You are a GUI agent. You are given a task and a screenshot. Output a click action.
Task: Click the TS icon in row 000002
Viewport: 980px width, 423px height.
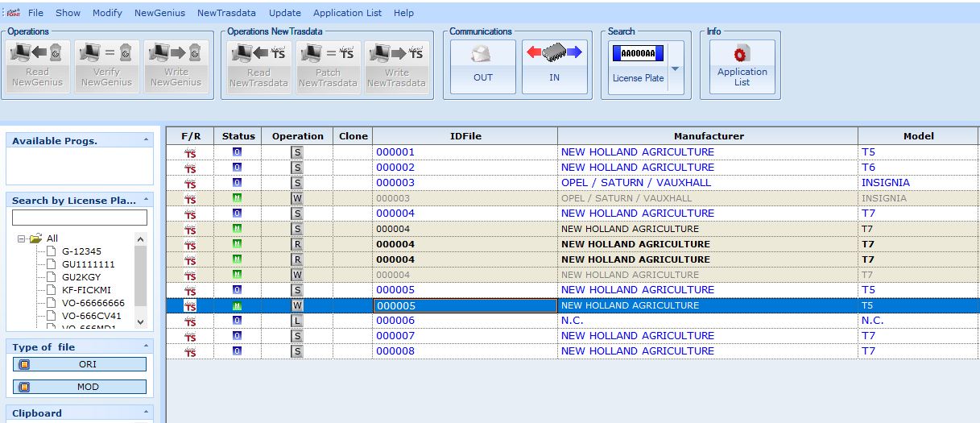(x=190, y=167)
